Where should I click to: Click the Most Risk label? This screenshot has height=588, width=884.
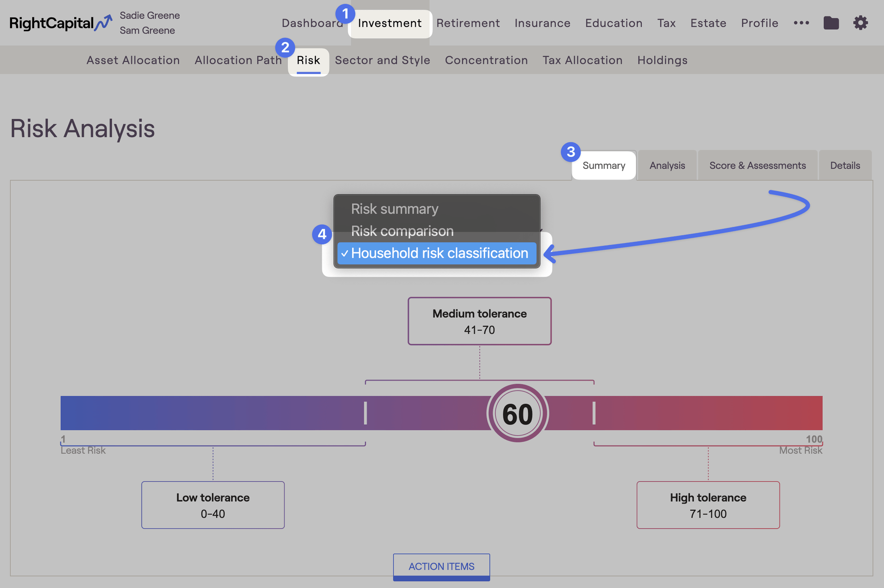click(801, 450)
